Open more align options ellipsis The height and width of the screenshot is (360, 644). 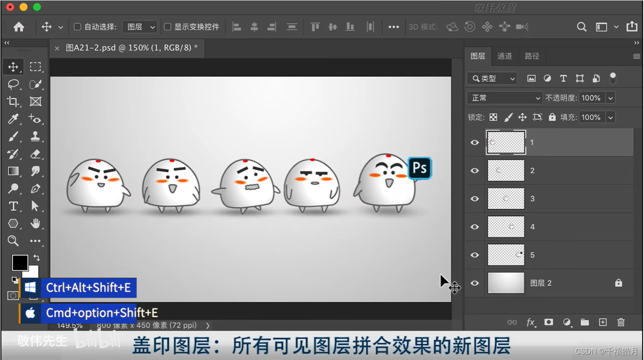coord(394,27)
